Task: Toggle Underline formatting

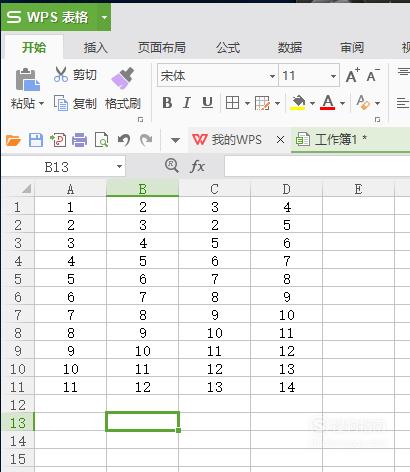Action: click(x=207, y=103)
